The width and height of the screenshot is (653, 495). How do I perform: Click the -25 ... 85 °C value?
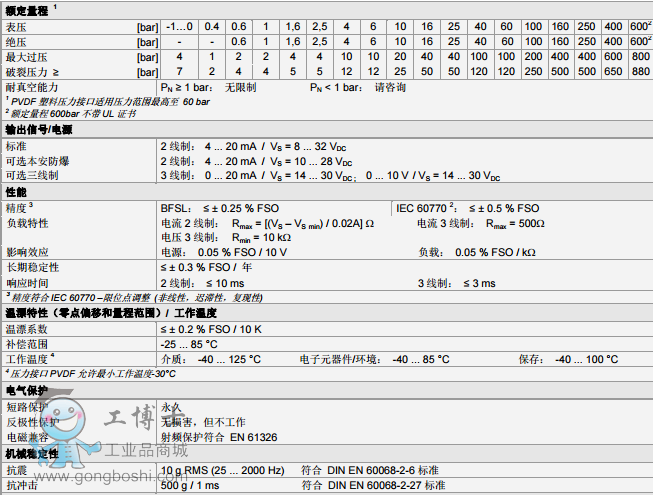pyautogui.click(x=189, y=344)
